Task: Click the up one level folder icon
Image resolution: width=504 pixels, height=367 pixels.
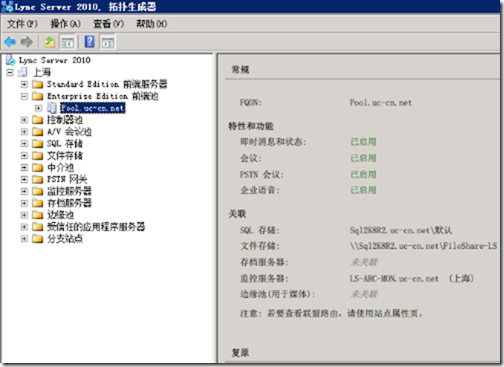Action: (x=50, y=42)
